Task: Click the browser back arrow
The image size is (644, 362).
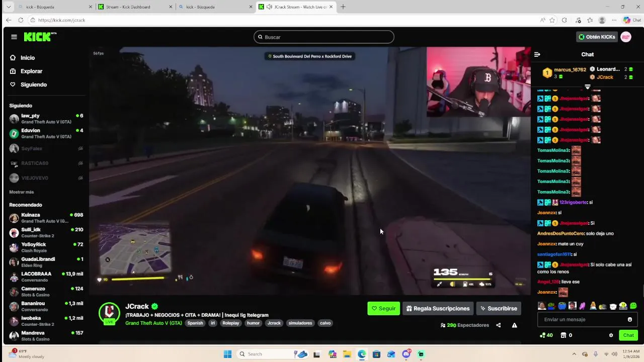Action: point(9,20)
